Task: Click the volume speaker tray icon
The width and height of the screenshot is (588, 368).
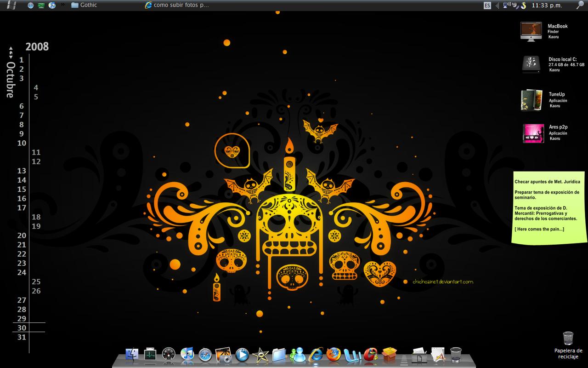Action: 515,6
